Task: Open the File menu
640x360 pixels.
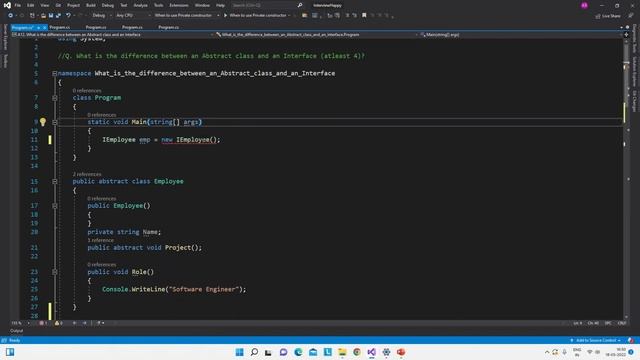Action: click(x=18, y=5)
